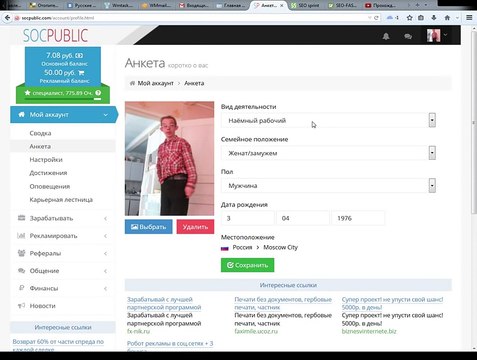Open the Пол dropdown

[x=328, y=186]
